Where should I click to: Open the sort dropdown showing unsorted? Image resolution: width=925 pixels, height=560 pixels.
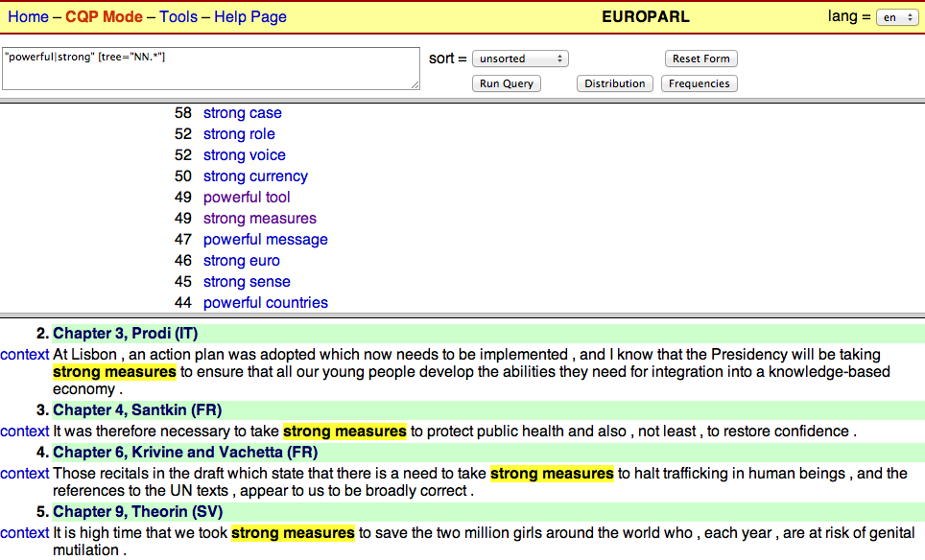click(520, 58)
